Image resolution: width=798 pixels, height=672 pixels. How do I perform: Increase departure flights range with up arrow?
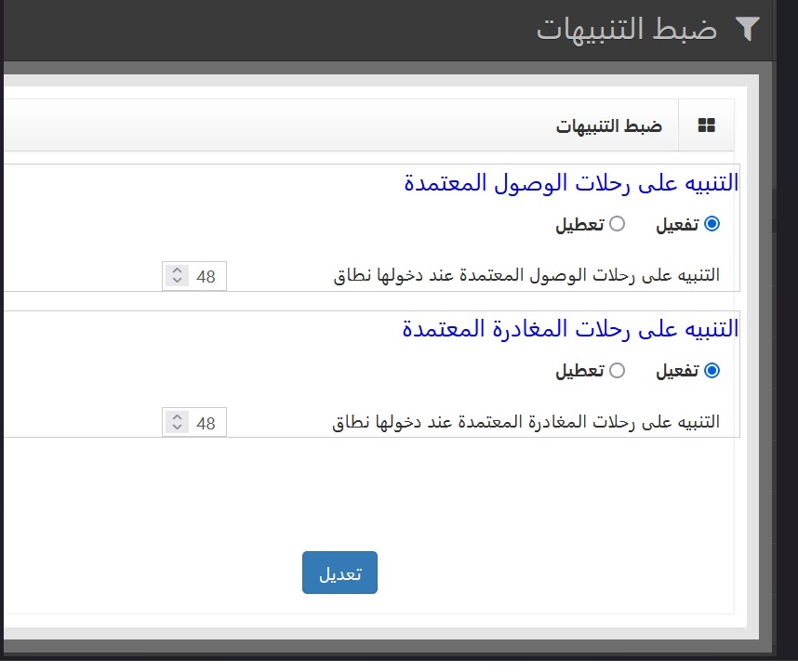pyautogui.click(x=177, y=418)
